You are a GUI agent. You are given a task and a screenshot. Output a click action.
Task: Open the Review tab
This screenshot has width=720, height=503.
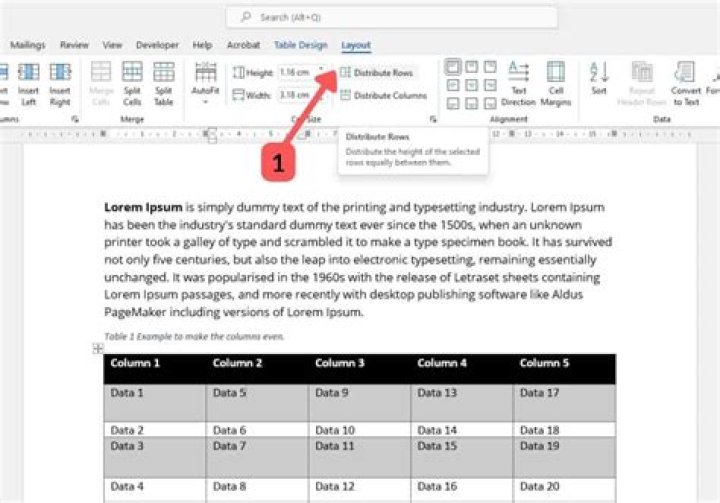[74, 45]
